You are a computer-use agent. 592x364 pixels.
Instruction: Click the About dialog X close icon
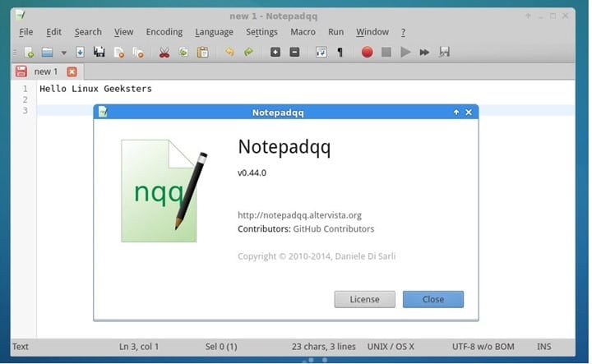coord(469,113)
